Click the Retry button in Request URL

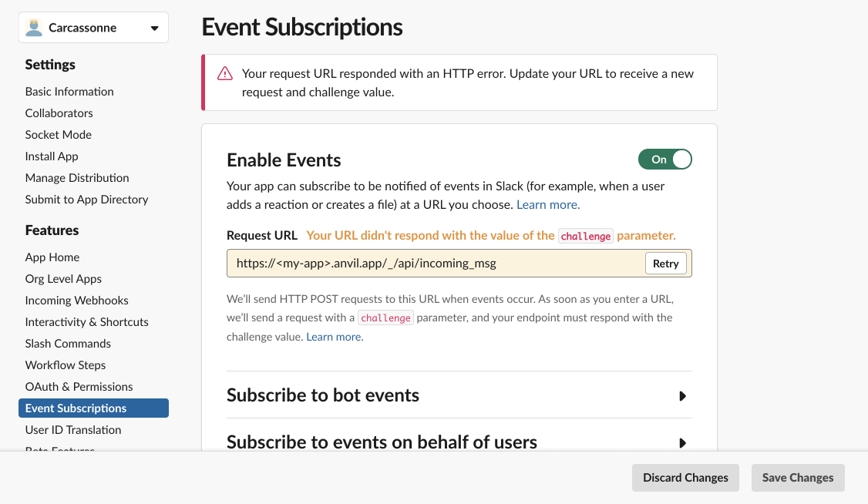[665, 264]
